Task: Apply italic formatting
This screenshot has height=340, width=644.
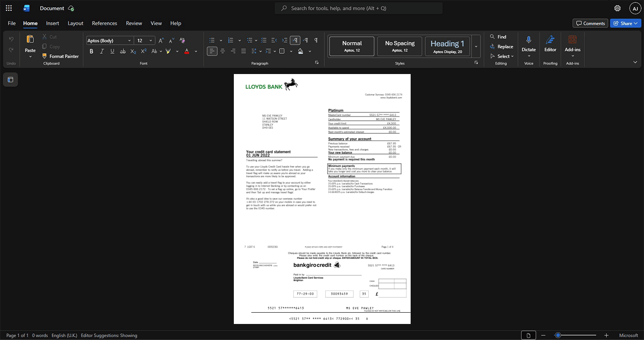Action: coord(102,51)
